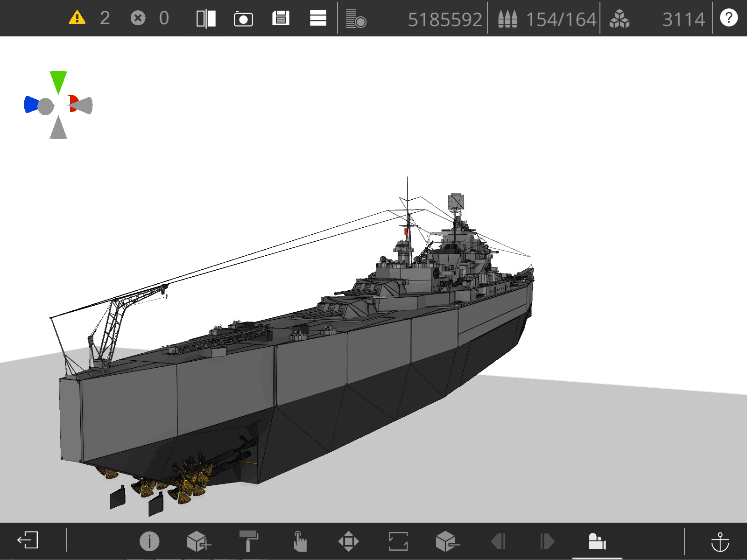Select the remove block tool
This screenshot has height=560, width=747.
click(448, 541)
